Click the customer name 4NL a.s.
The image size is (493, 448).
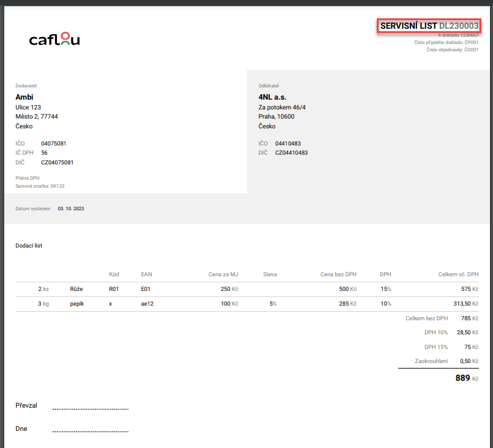pyautogui.click(x=272, y=97)
